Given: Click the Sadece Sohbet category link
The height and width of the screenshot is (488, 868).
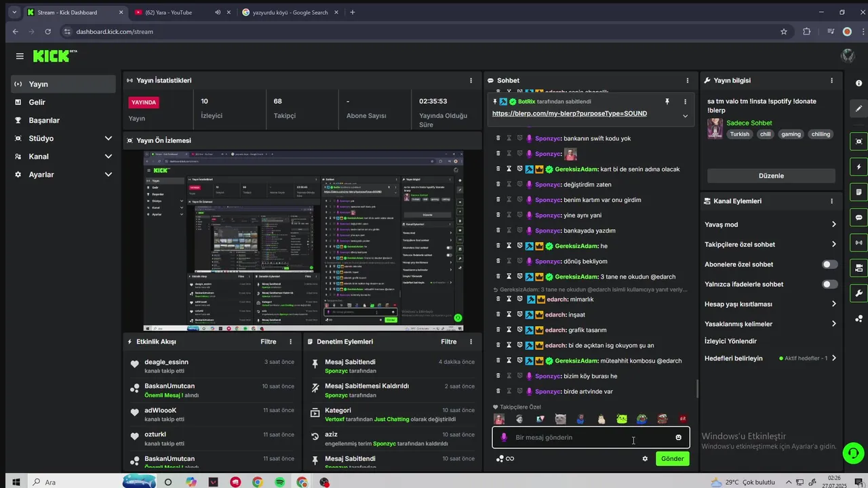Looking at the screenshot, I should coord(749,123).
